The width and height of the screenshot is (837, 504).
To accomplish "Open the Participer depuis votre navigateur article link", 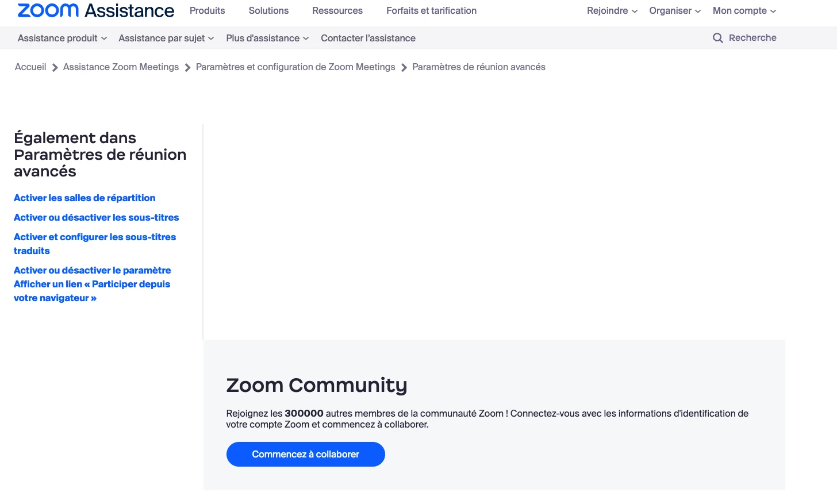I will (x=92, y=284).
